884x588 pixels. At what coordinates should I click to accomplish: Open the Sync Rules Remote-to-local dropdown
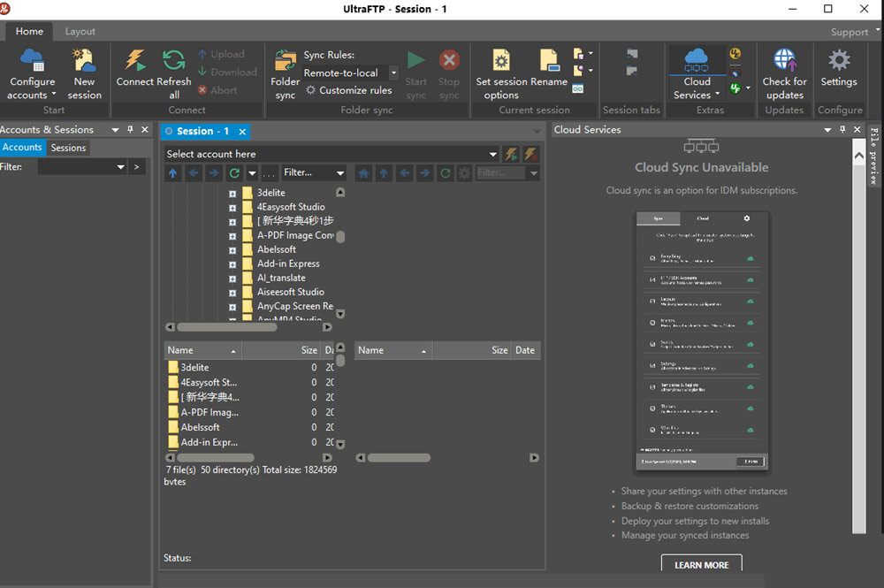tap(393, 73)
